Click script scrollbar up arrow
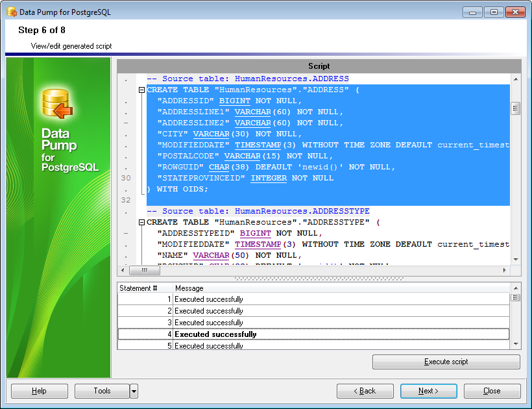The image size is (532, 409). pyautogui.click(x=515, y=79)
